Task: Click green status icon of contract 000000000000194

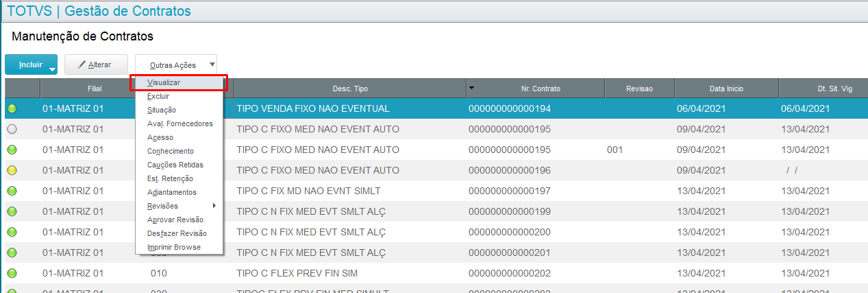Action: click(x=12, y=108)
